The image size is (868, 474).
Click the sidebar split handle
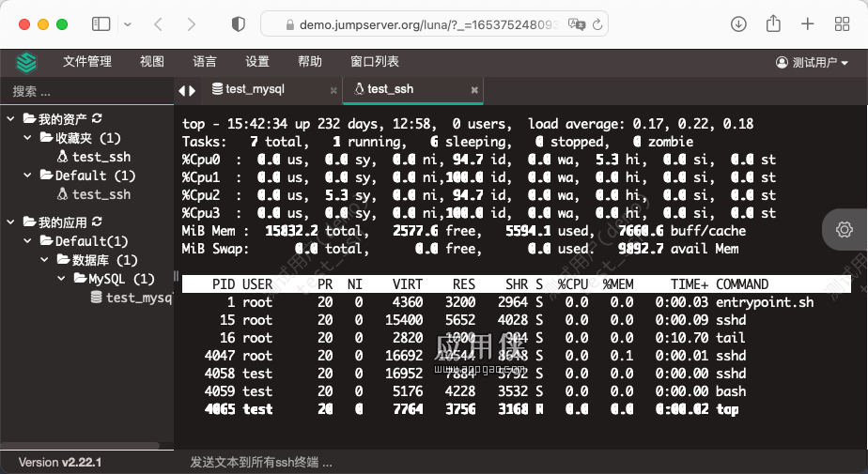click(176, 275)
